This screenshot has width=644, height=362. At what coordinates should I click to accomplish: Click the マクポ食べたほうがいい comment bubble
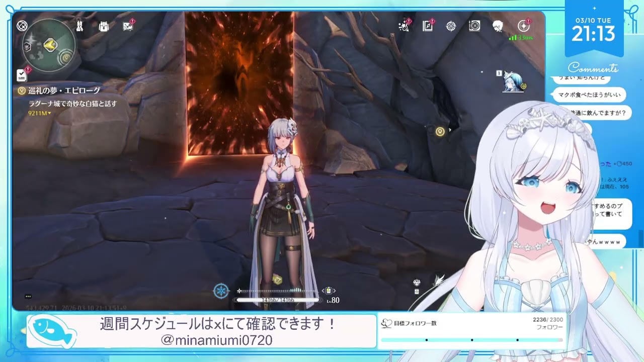point(590,95)
